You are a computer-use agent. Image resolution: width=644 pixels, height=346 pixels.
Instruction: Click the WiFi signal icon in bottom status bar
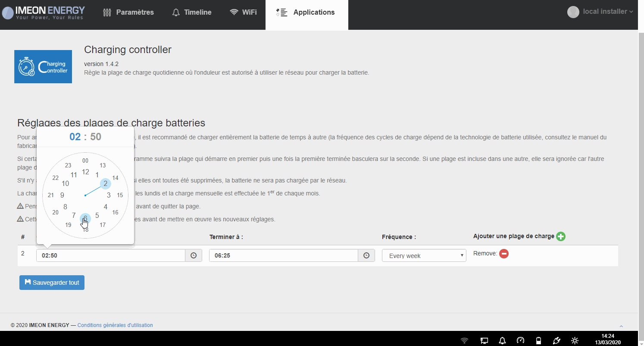click(x=464, y=340)
